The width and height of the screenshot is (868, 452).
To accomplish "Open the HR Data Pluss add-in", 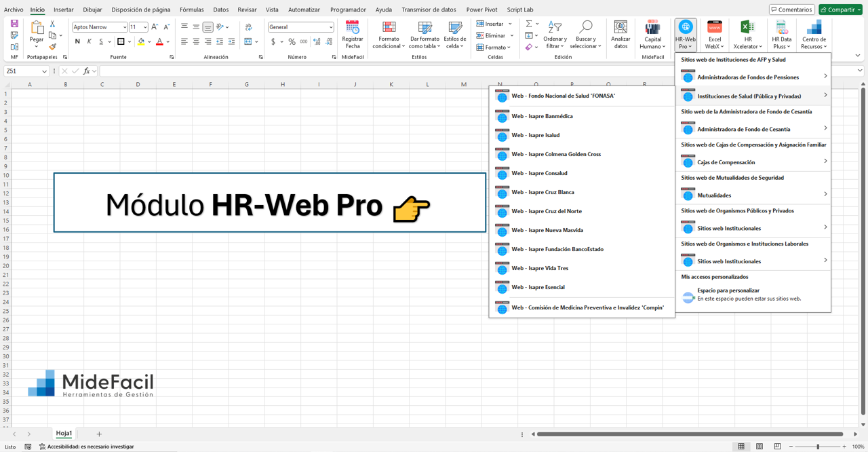I will coord(781,35).
